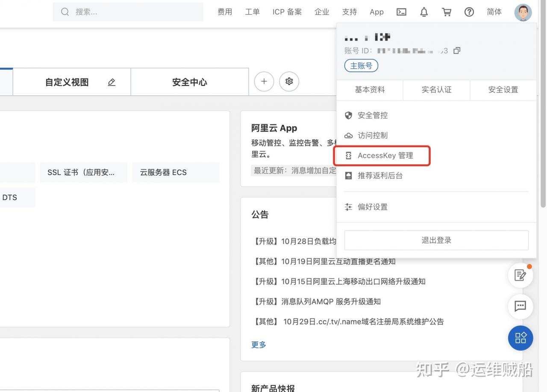
Task: Open the 费用 menu
Action: click(x=225, y=12)
